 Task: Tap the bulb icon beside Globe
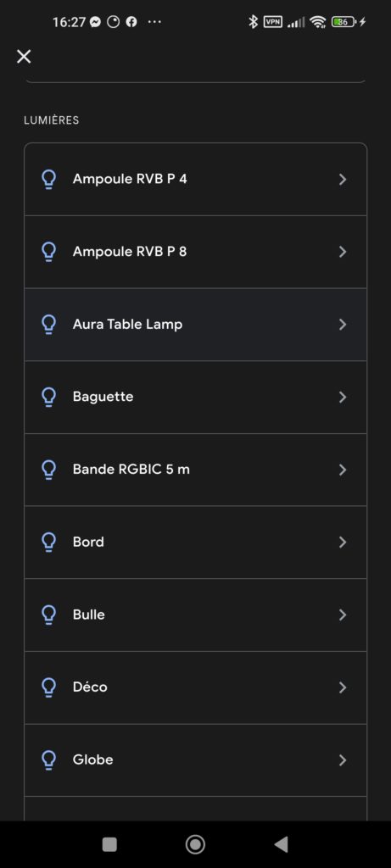coord(48,760)
